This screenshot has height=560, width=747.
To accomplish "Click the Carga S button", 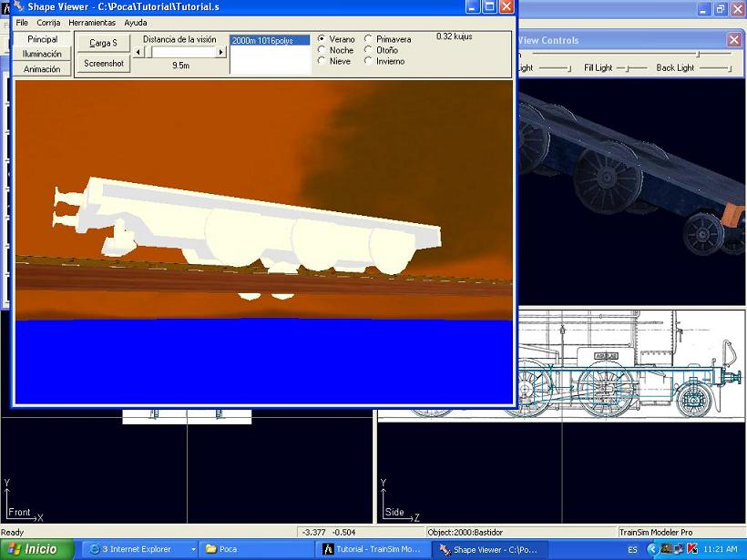I will click(x=103, y=43).
